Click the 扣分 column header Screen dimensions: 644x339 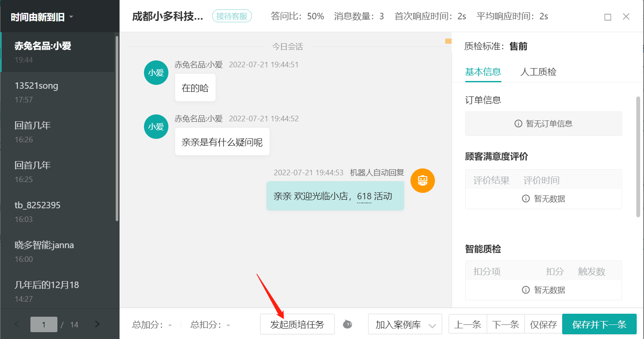click(555, 271)
